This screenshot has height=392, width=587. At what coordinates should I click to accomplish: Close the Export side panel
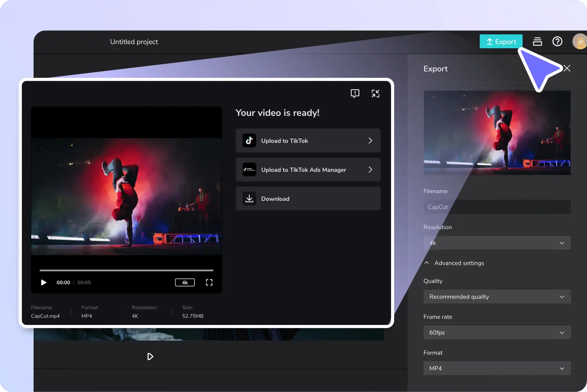[567, 68]
